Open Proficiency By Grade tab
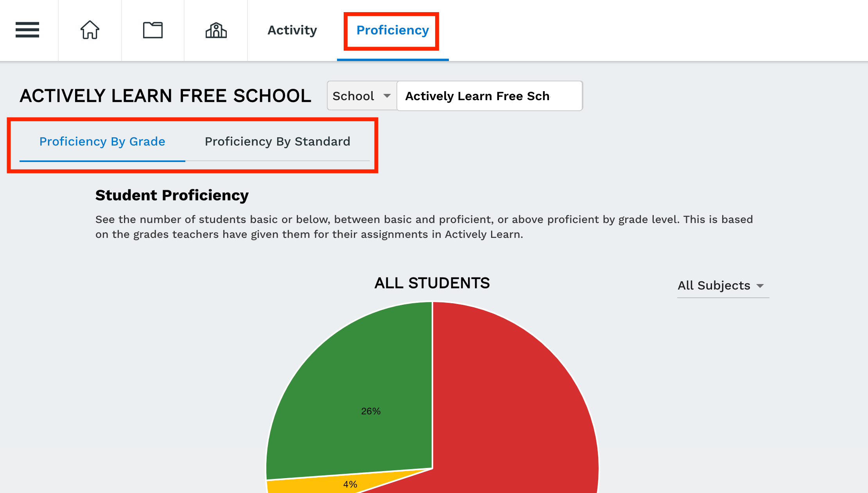This screenshot has height=493, width=868. tap(102, 142)
